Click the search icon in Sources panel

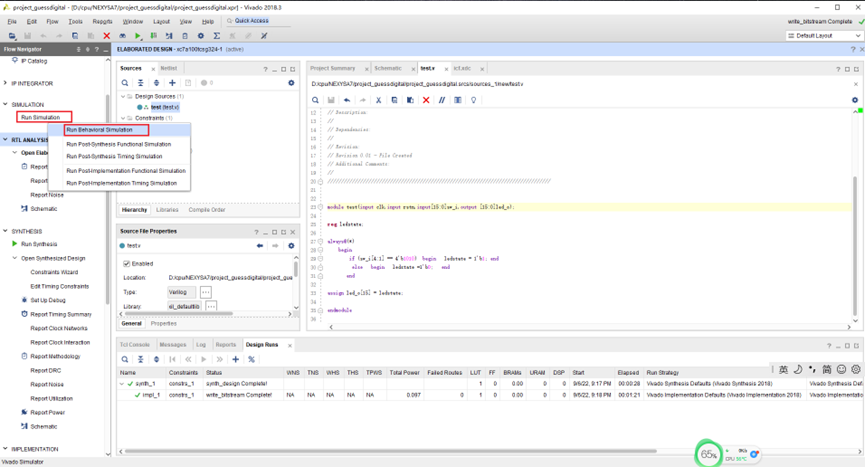(x=125, y=83)
